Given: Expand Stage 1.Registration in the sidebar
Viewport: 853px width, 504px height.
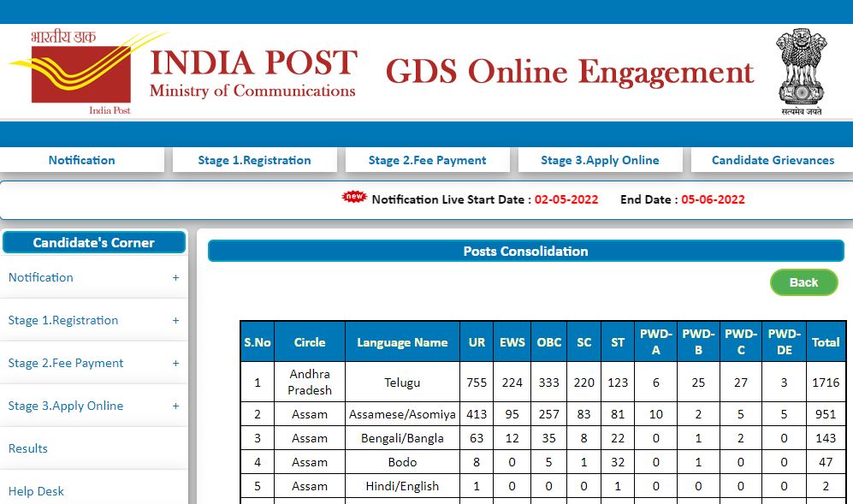Looking at the screenshot, I should (x=93, y=320).
